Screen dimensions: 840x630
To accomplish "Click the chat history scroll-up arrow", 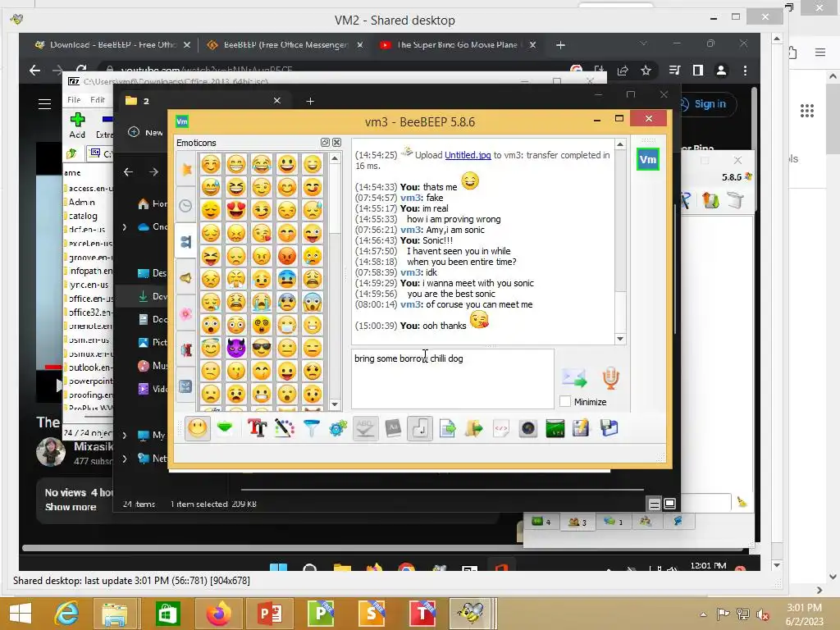I will [x=620, y=144].
